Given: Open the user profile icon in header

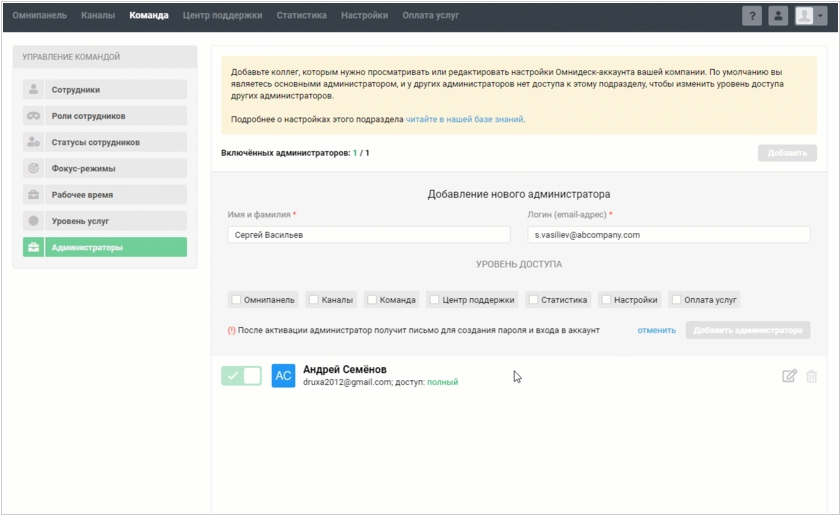Looking at the screenshot, I should pyautogui.click(x=778, y=16).
